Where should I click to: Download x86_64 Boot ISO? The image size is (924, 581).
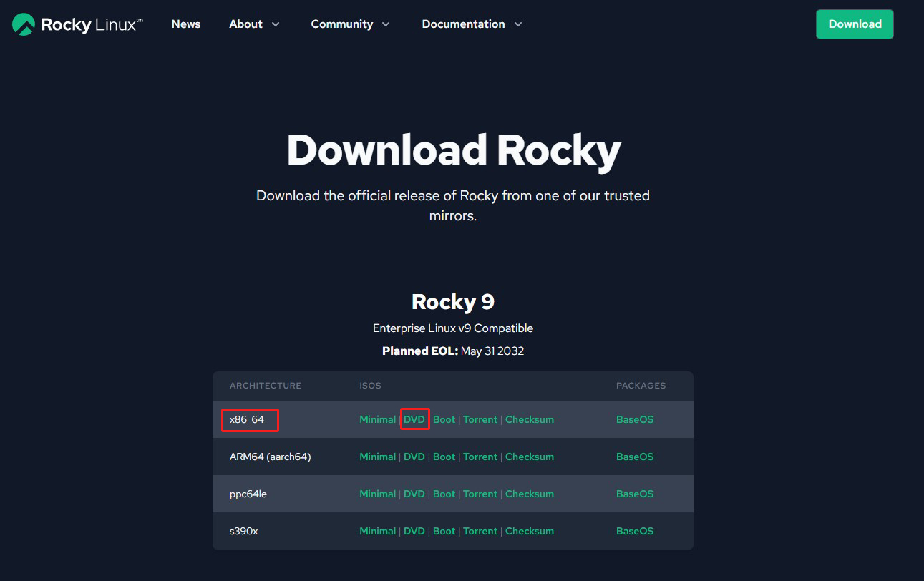click(444, 419)
